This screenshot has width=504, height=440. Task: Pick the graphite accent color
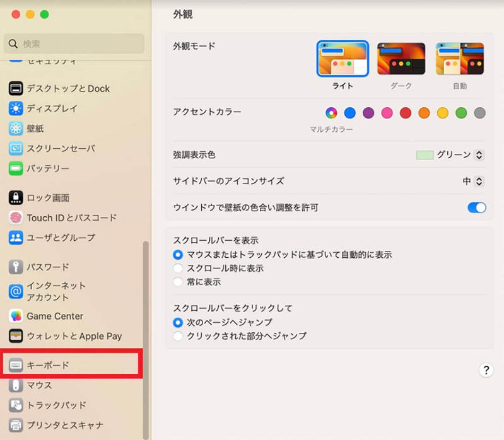[479, 113]
